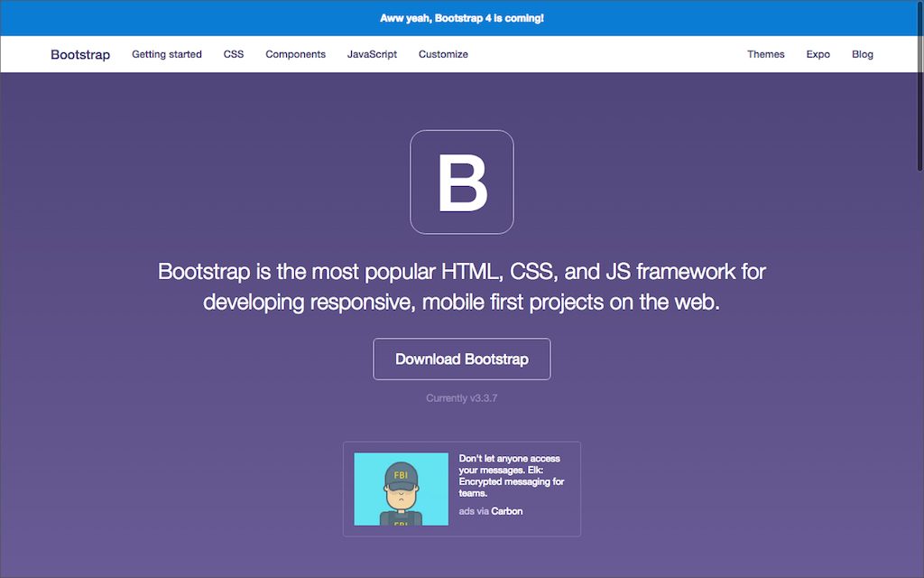924x578 pixels.
Task: Visit the Expo link in the navbar
Action: click(818, 54)
